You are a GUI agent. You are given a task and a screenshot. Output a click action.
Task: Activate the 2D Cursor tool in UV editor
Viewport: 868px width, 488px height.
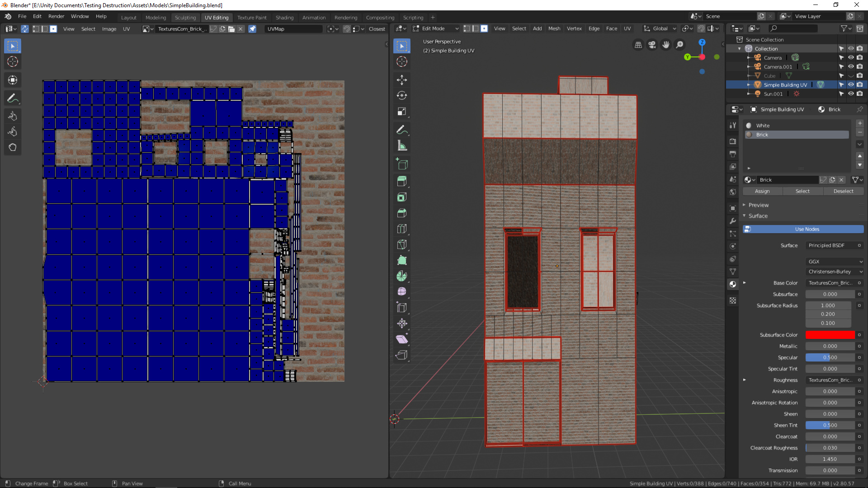click(x=12, y=62)
